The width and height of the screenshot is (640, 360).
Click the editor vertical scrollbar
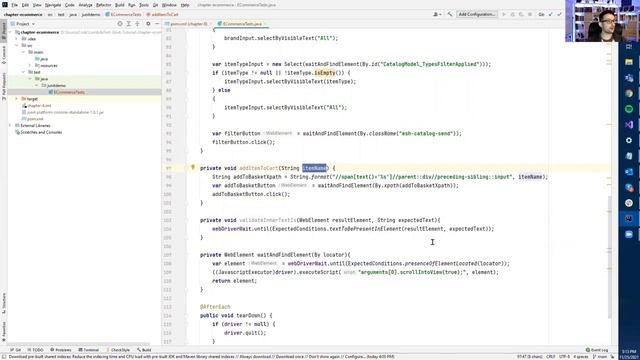pyautogui.click(x=609, y=257)
